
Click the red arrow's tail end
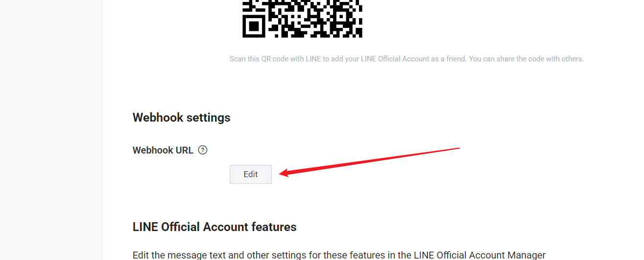pos(457,148)
